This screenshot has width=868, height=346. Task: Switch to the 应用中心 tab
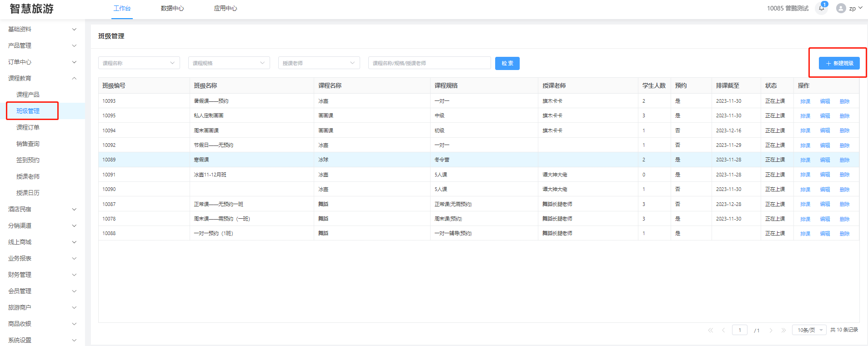pyautogui.click(x=226, y=8)
